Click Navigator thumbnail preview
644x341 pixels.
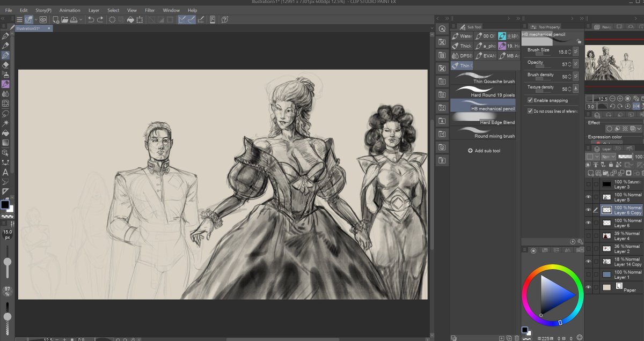614,62
